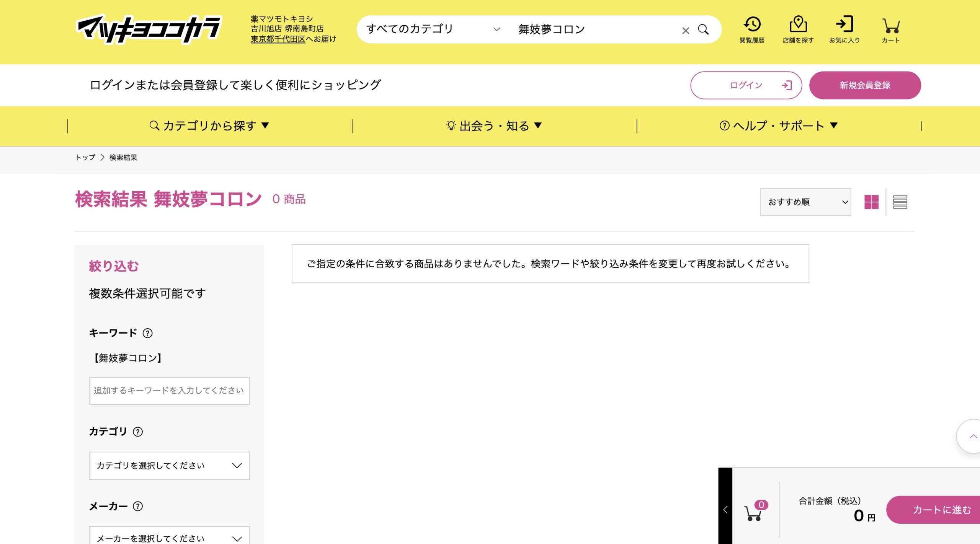Click the 東京都千代田区 delivery link

click(278, 39)
